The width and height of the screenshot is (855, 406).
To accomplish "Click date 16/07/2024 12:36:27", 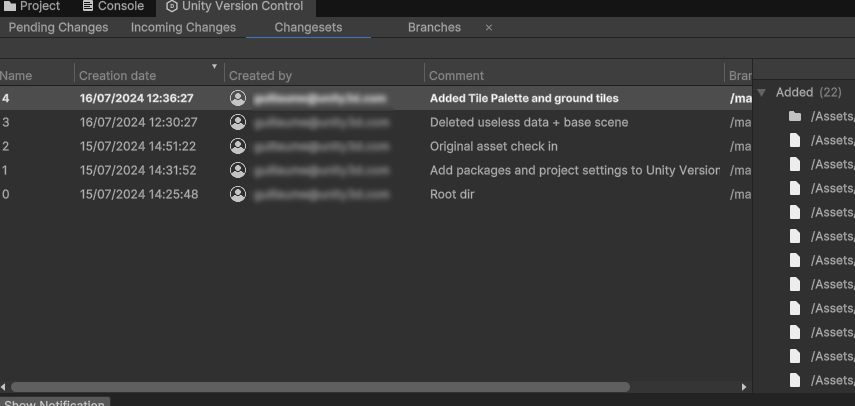I will point(136,98).
